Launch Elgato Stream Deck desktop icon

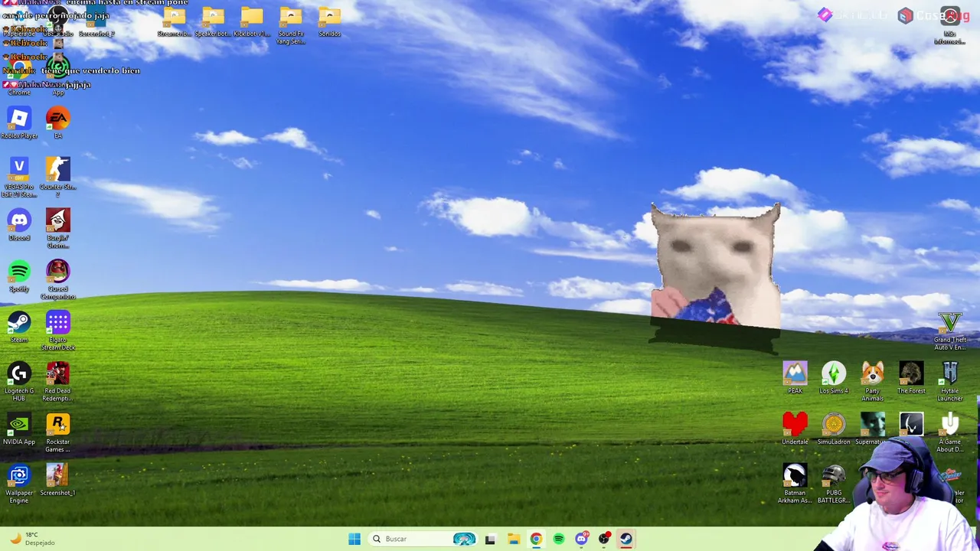(x=57, y=330)
